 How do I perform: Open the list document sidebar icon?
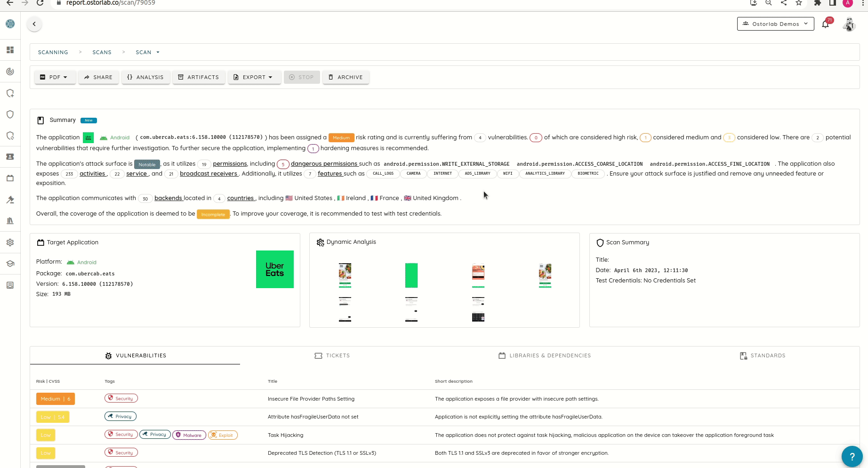pyautogui.click(x=10, y=285)
